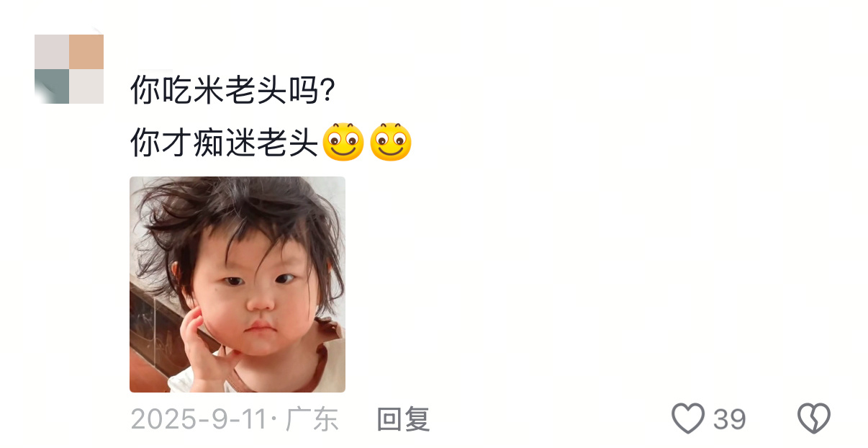Click the 2025-9-11 date stamp
This screenshot has height=448, width=868.
point(199,419)
